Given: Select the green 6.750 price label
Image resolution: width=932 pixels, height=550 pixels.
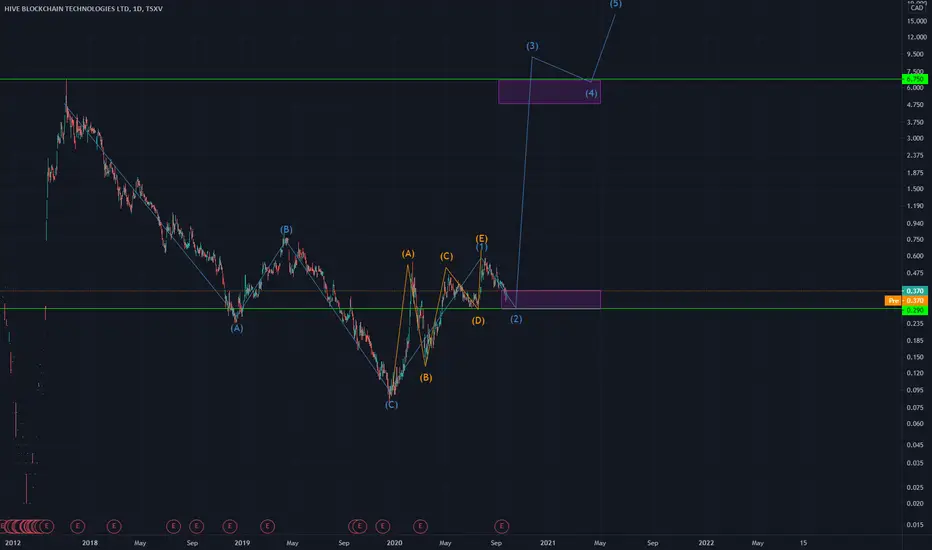Looking at the screenshot, I should (x=915, y=79).
